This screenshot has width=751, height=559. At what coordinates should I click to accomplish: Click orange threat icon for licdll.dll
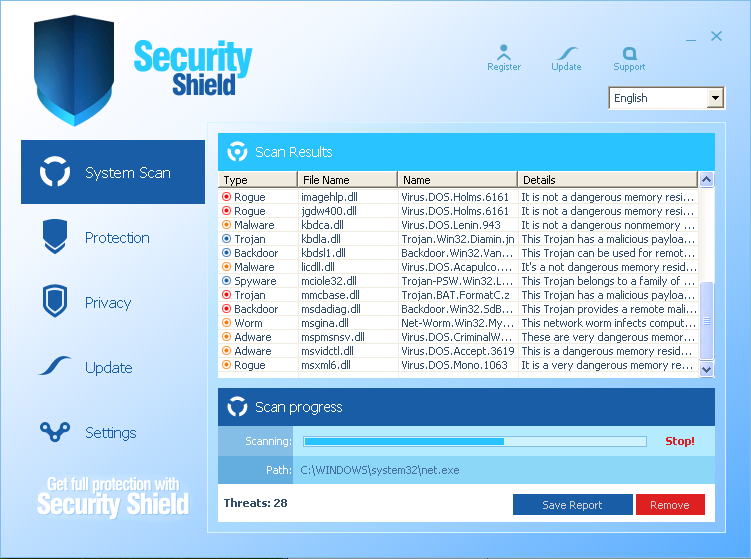pyautogui.click(x=227, y=266)
